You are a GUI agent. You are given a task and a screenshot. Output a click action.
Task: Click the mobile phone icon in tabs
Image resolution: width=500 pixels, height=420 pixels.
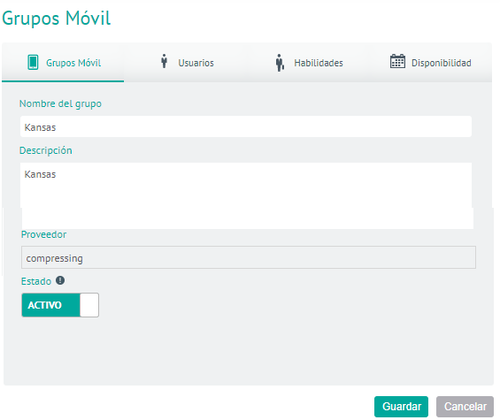pyautogui.click(x=33, y=62)
